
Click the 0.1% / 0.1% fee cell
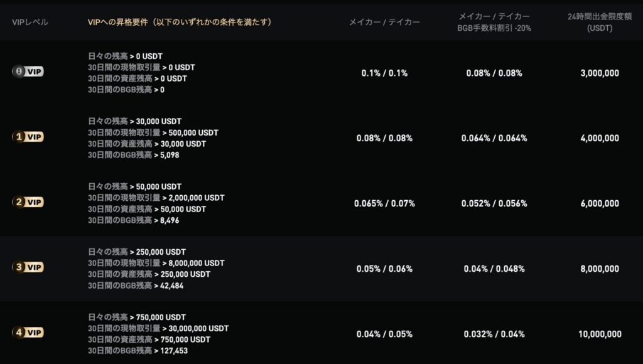point(384,73)
